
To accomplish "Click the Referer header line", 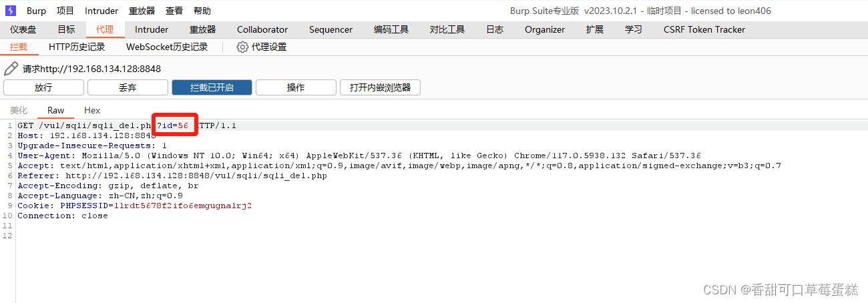I will tap(172, 176).
